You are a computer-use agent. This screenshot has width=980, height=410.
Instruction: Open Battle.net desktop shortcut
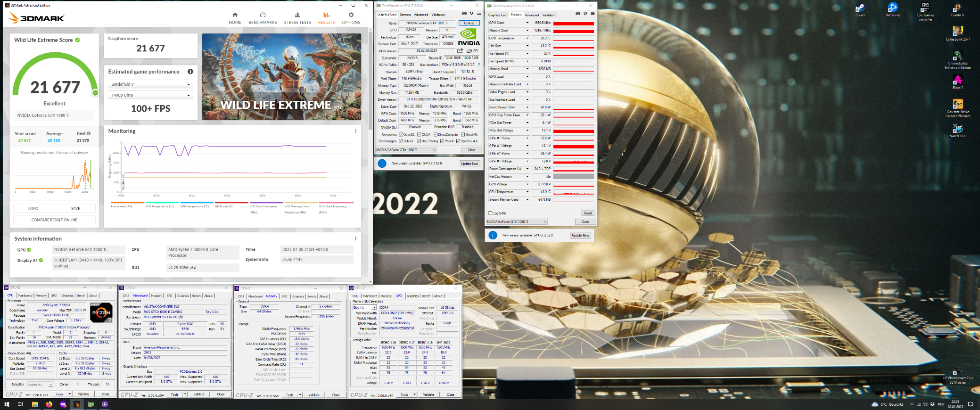892,10
